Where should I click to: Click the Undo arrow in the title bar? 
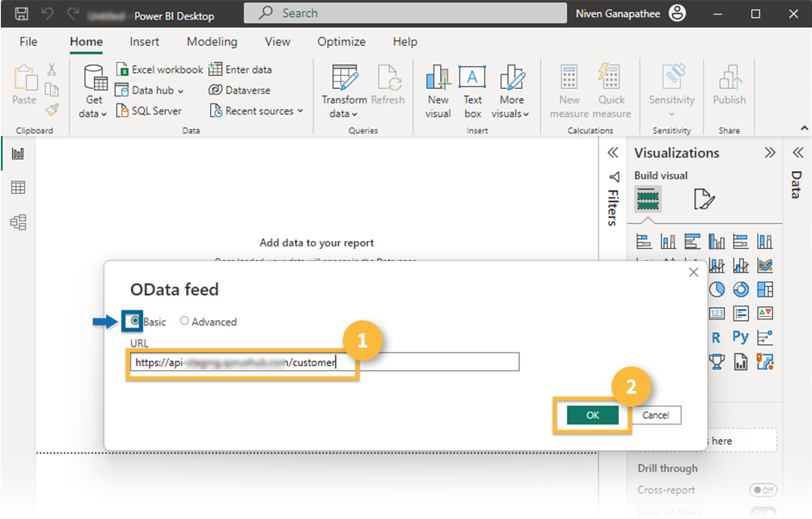tap(47, 14)
